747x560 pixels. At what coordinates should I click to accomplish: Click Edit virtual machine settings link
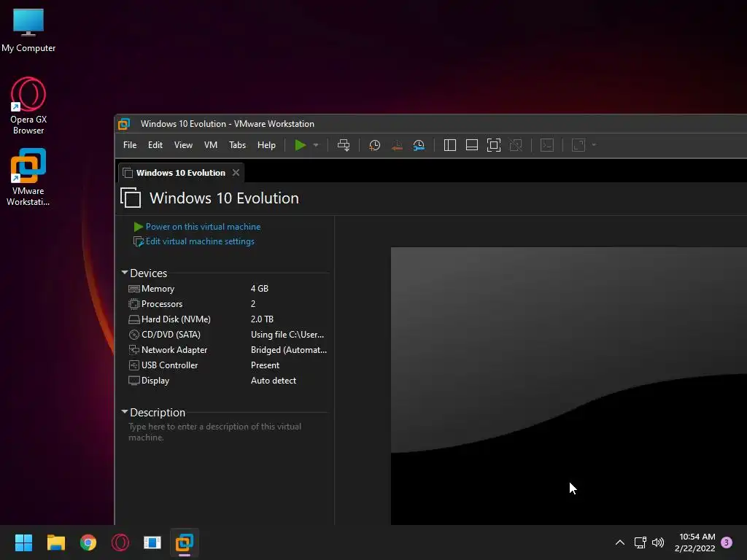coord(200,241)
